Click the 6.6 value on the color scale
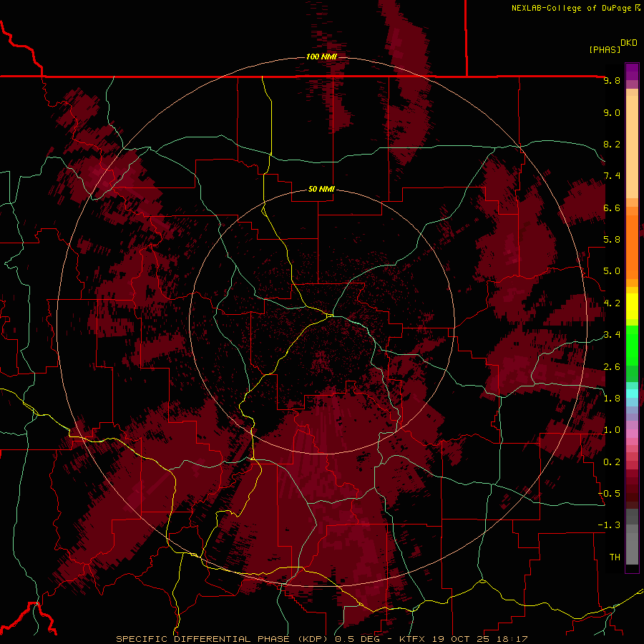The width and height of the screenshot is (644, 644). [612, 208]
